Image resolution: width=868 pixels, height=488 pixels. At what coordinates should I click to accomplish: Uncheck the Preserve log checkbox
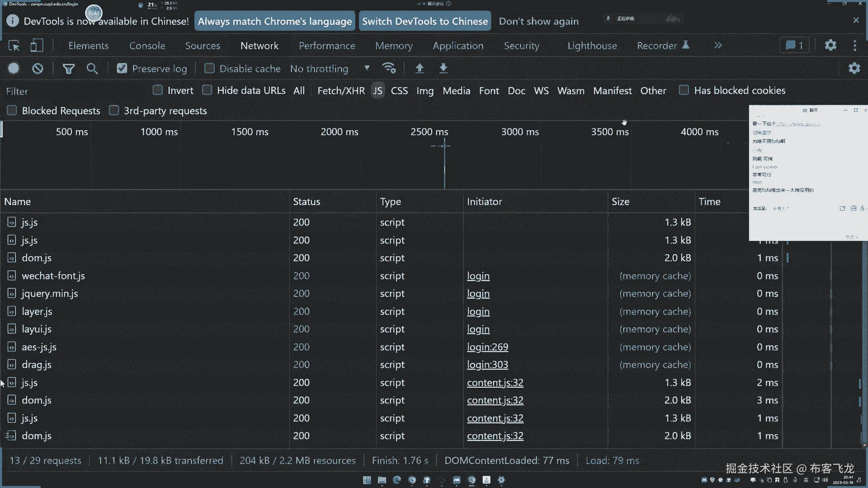(x=122, y=68)
